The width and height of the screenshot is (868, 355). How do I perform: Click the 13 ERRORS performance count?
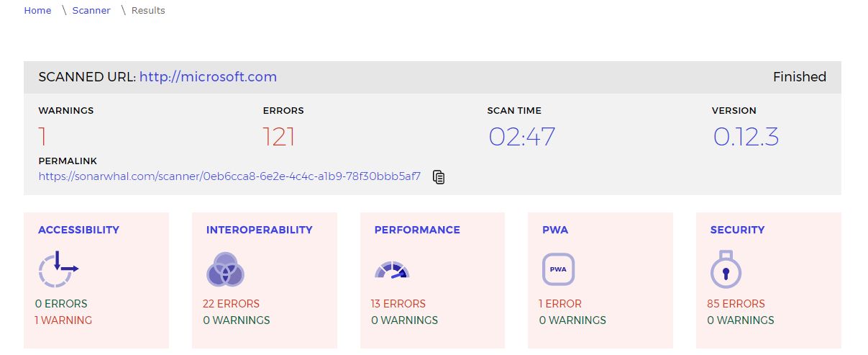point(398,304)
